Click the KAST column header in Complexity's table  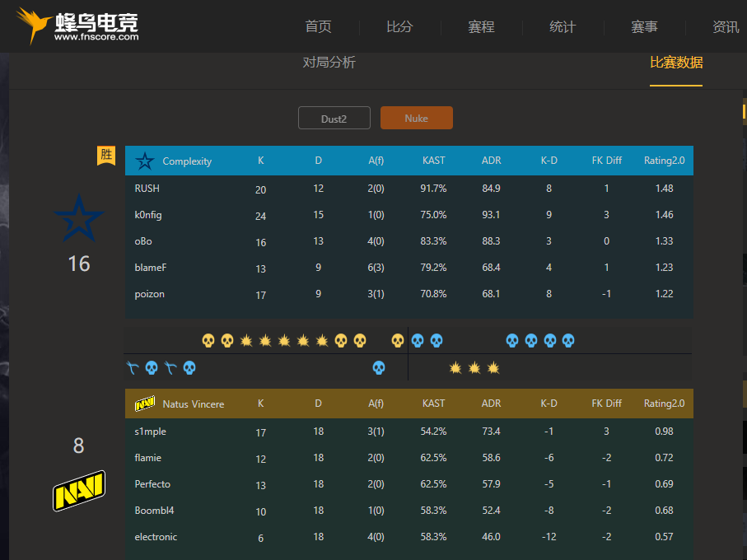(434, 161)
